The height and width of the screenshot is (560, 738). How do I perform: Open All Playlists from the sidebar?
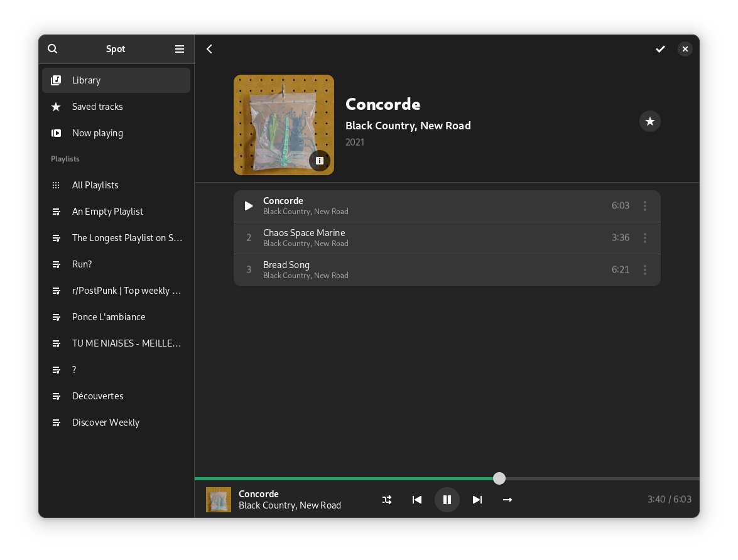click(x=95, y=185)
